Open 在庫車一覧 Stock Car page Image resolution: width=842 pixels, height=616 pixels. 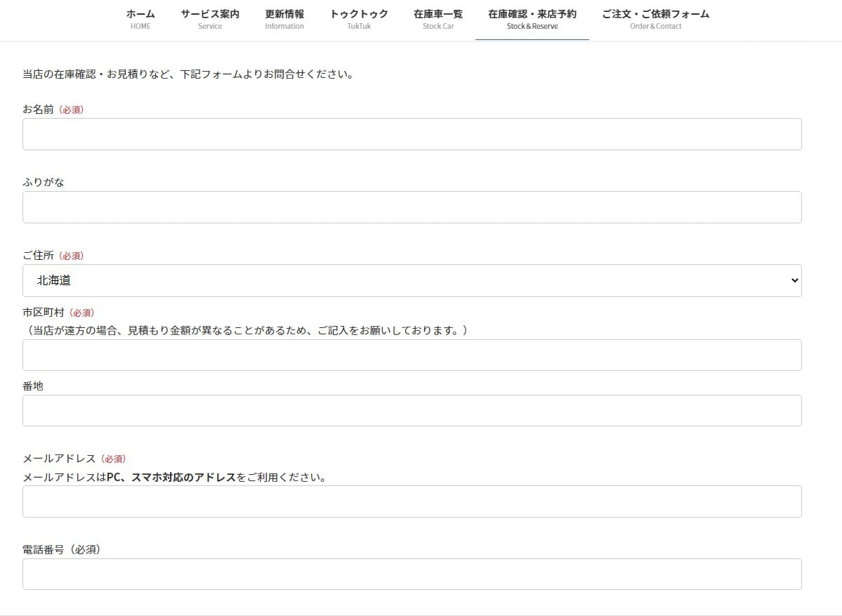click(x=438, y=20)
